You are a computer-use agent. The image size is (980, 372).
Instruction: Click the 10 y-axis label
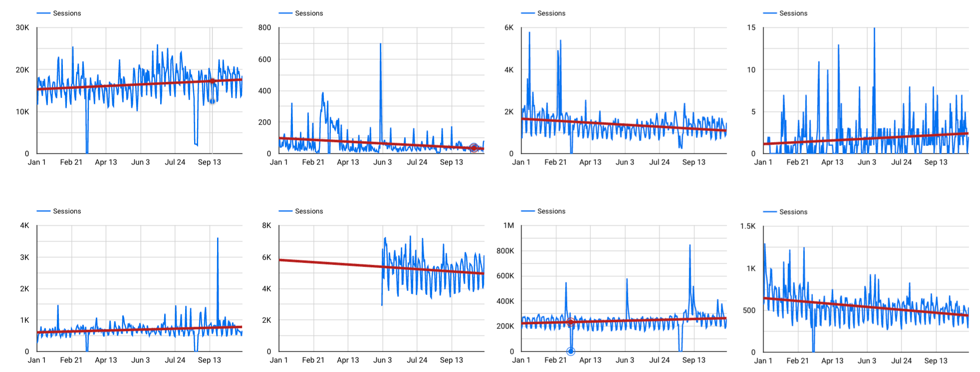(751, 70)
